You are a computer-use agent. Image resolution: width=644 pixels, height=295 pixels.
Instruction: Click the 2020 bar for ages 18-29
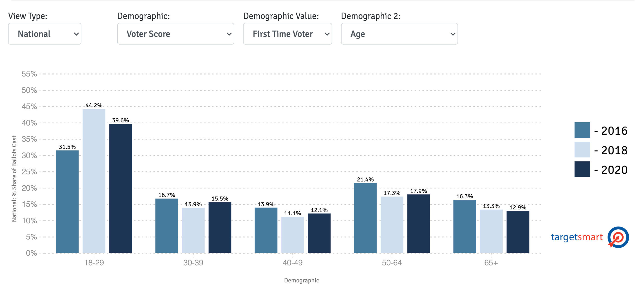pos(120,188)
